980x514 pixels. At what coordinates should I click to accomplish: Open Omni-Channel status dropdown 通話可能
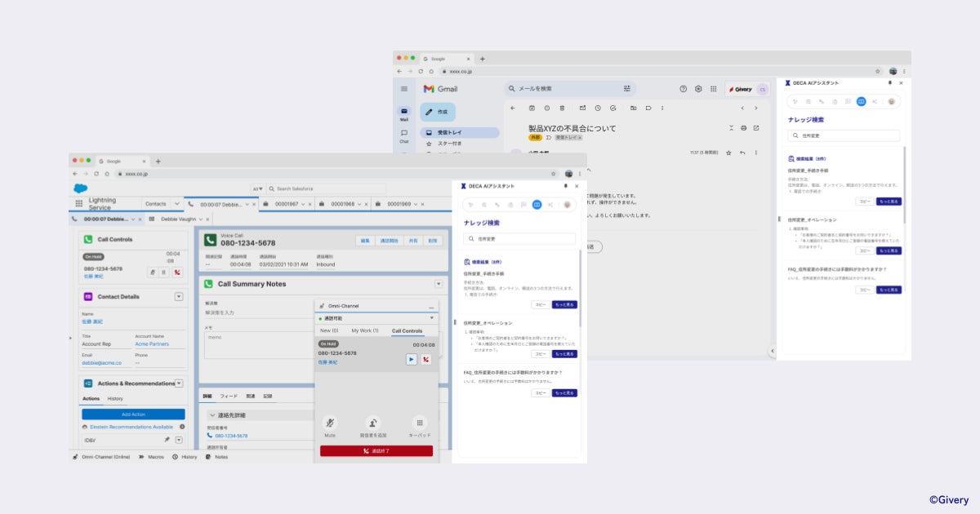click(376, 317)
